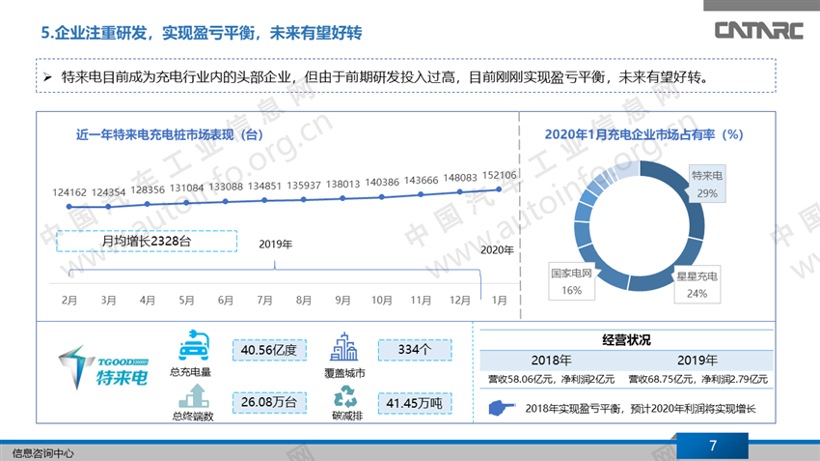Click the TGOOD 特来电 logo

click(104, 367)
